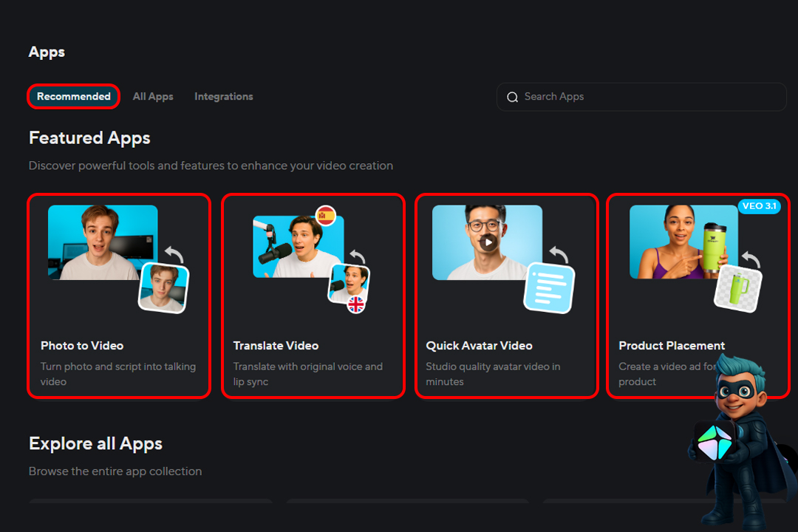798x532 pixels.
Task: Open the Photo to Video thumbnail
Action: 102,242
